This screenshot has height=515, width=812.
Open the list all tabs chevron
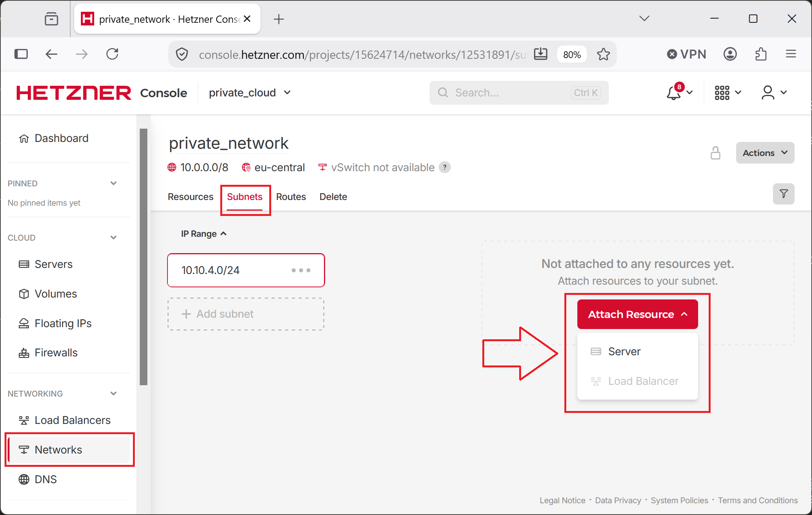pos(644,18)
